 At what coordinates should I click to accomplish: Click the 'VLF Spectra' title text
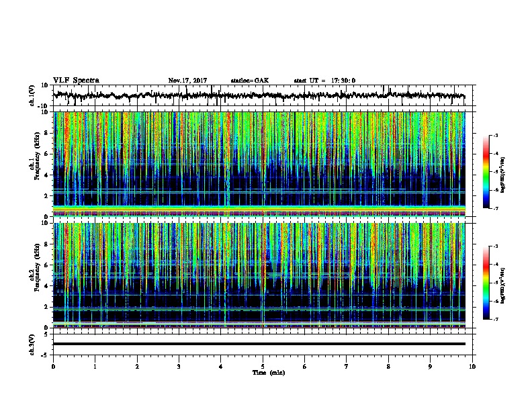[x=76, y=81]
